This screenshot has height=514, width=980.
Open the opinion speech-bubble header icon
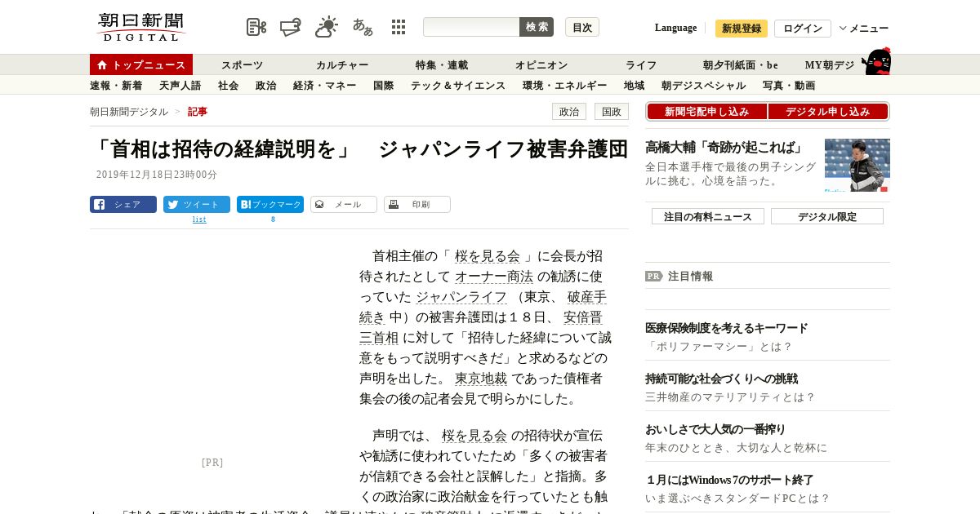click(x=291, y=27)
